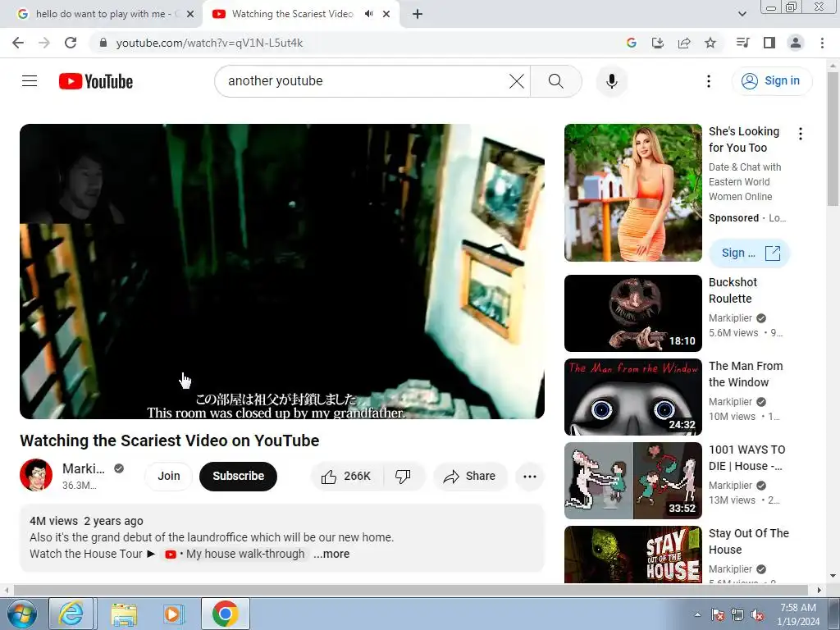Viewport: 840px width, 630px height.
Task: Subscribe to Markiplier's channel
Action: [x=239, y=477]
